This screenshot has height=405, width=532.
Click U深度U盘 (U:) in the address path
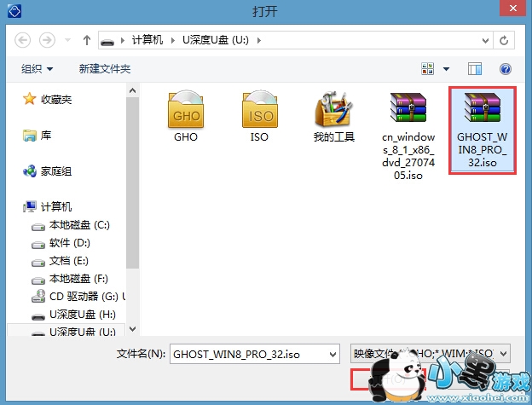click(x=216, y=40)
